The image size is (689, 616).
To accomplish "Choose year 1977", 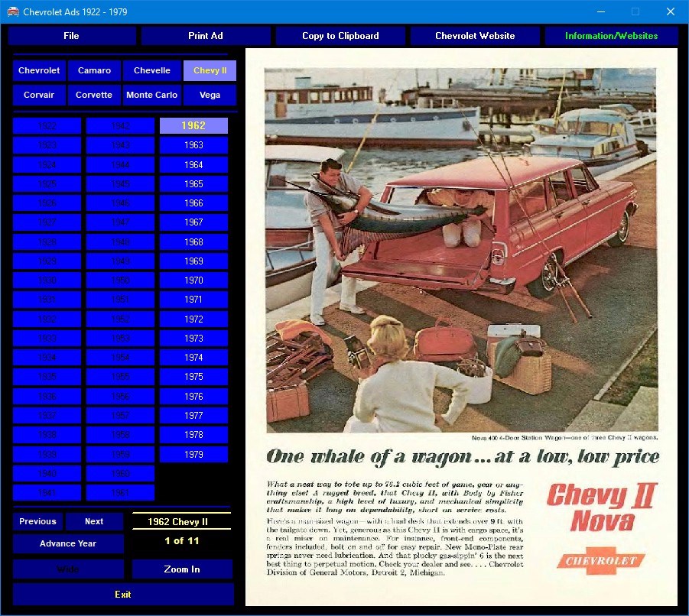I will pos(193,416).
